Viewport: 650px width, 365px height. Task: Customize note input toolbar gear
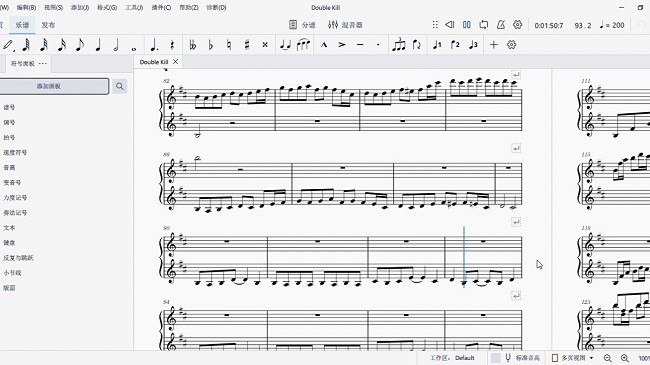coord(512,45)
